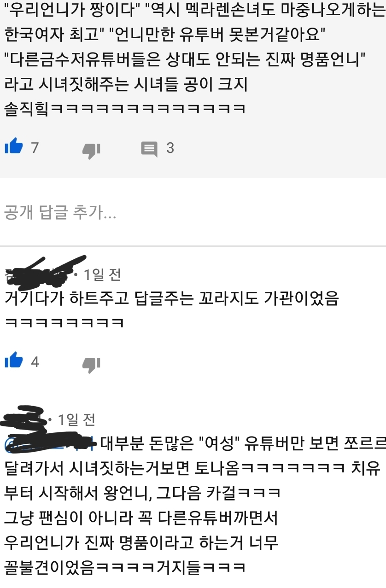Image resolution: width=386 pixels, height=588 pixels.
Task: Tap the line 라고 시녀짓해주는 시녀들 공이 크지
Action: pos(126,84)
